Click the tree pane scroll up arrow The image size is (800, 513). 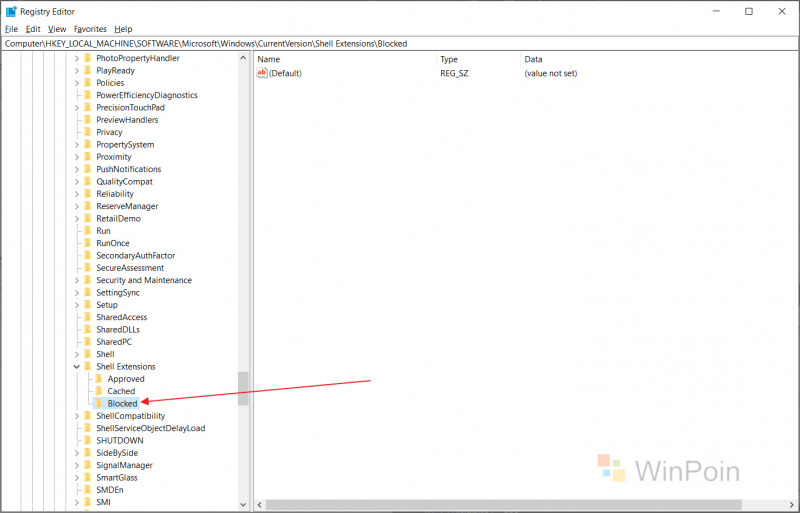pyautogui.click(x=243, y=58)
